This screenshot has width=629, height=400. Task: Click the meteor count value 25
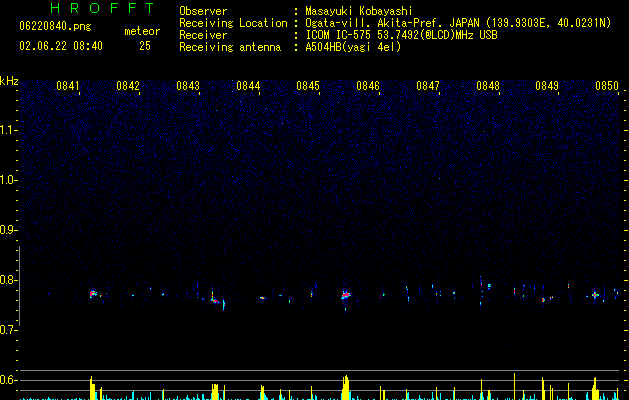145,46
